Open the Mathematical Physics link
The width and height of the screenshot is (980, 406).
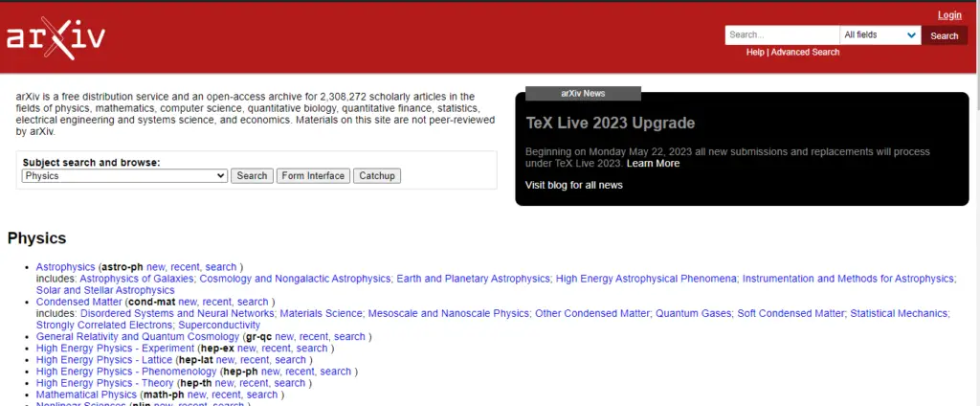86,395
